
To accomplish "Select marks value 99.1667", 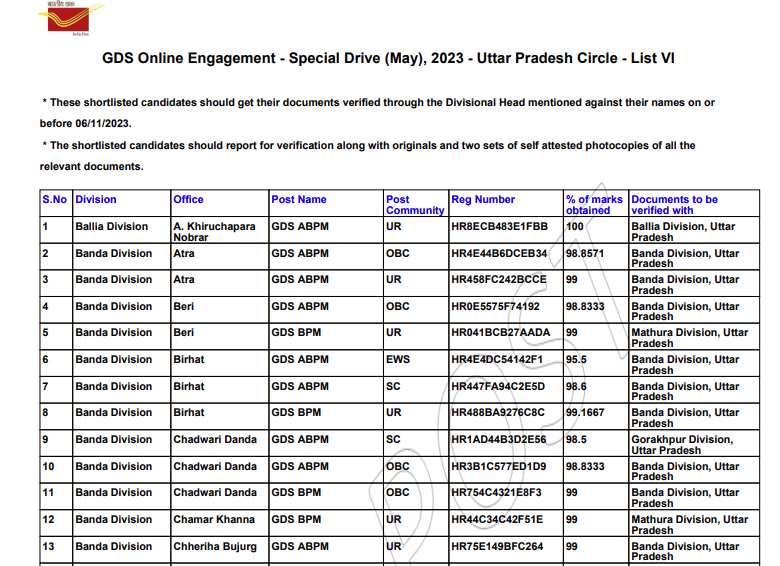I will tap(584, 412).
